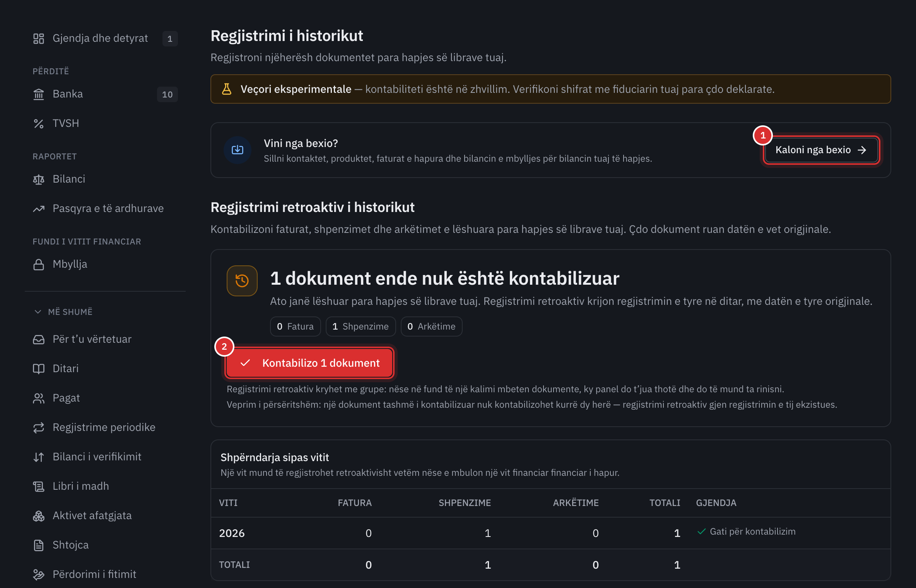Click Kontabilizo 1 dokument button
Viewport: 916px width, 588px height.
pyautogui.click(x=310, y=363)
